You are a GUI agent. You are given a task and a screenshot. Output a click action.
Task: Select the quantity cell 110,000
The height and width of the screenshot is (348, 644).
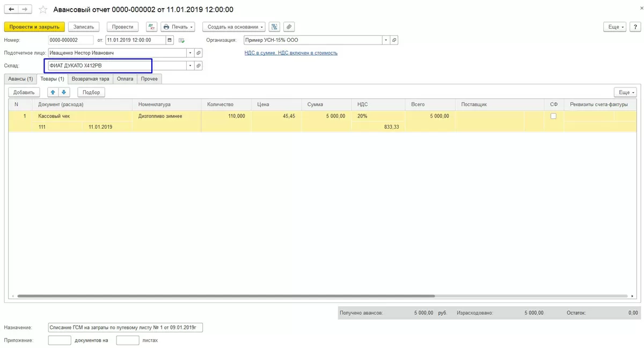pyautogui.click(x=226, y=116)
